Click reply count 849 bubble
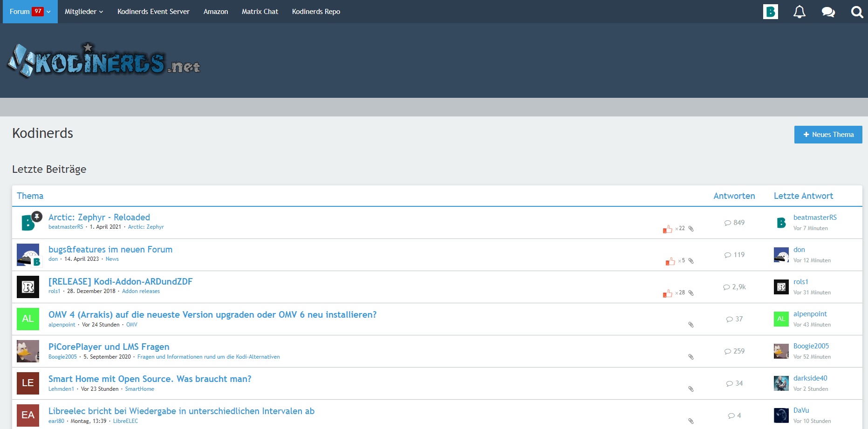The image size is (868, 429). click(x=734, y=223)
